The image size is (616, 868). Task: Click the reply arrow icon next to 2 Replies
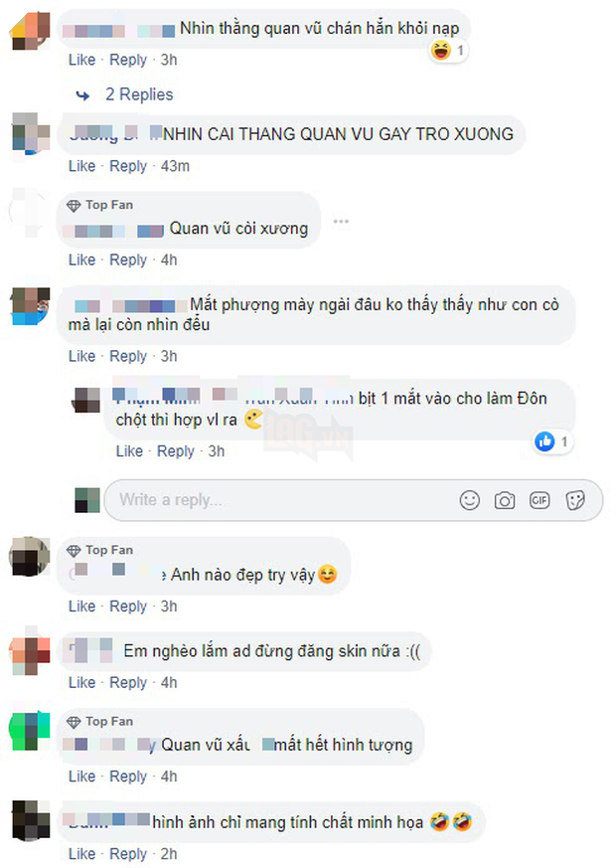click(82, 95)
